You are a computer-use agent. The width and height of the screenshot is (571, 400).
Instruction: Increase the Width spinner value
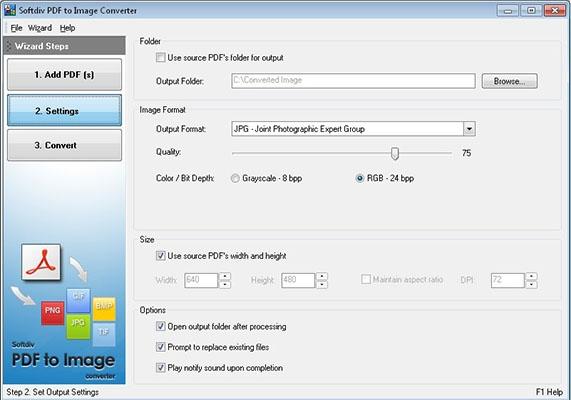[225, 276]
